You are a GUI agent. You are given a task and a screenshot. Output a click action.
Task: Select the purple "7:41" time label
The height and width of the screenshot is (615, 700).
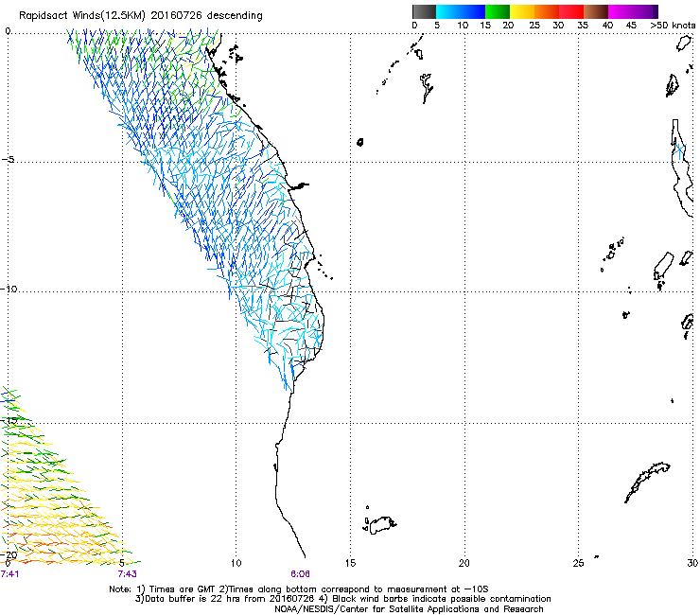(9, 574)
